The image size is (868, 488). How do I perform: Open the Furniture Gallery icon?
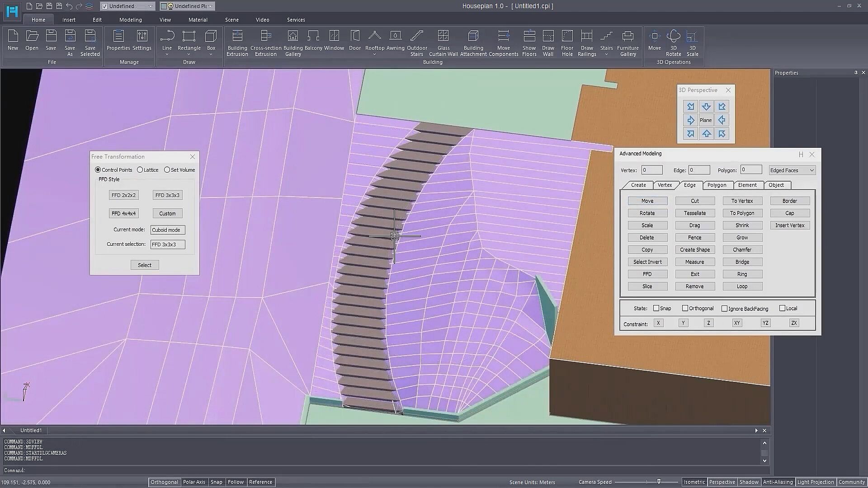pyautogui.click(x=627, y=36)
